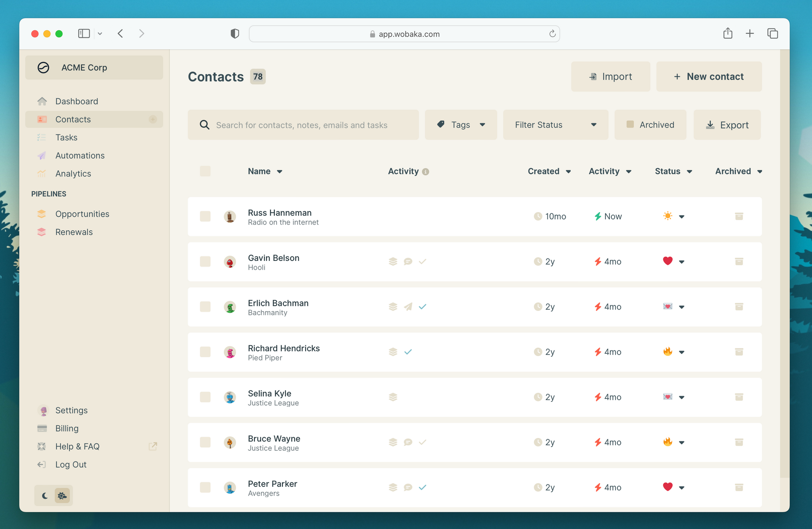Click Gavin Belson's pipeline layers icon

(x=393, y=262)
